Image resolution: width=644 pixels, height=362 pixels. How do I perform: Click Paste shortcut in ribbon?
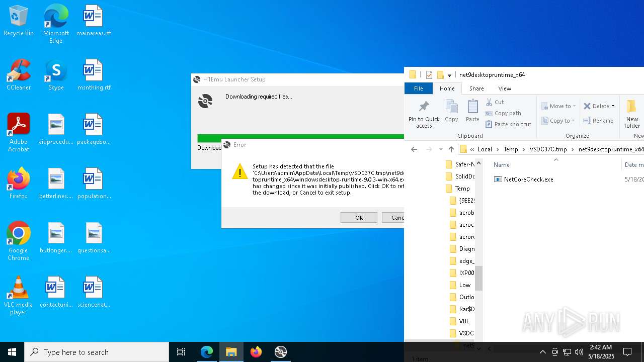click(508, 124)
